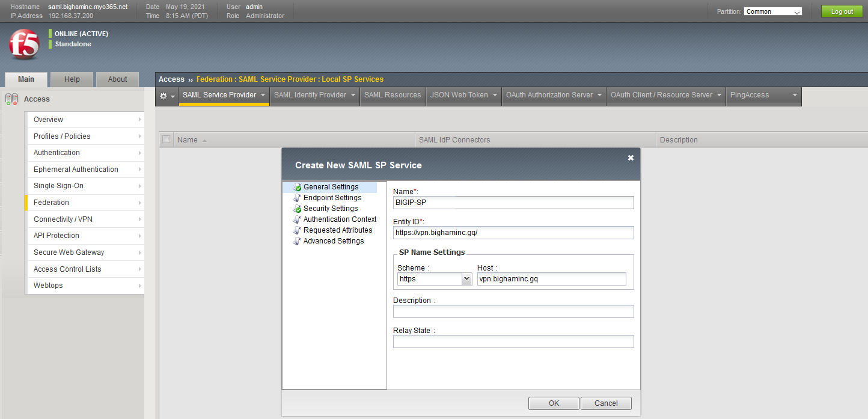Click the hostname saml.bighaminc.myo365.net text
This screenshot has width=868, height=419.
point(88,7)
